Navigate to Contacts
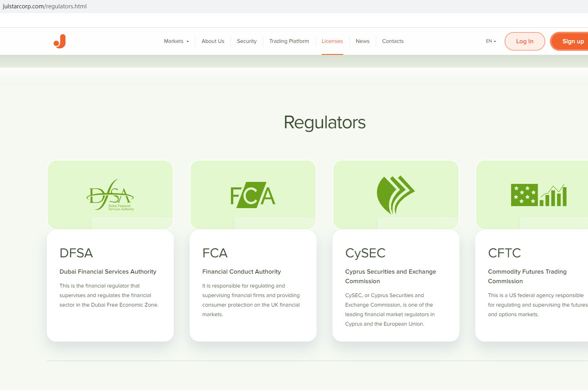588x390 pixels. pyautogui.click(x=393, y=41)
